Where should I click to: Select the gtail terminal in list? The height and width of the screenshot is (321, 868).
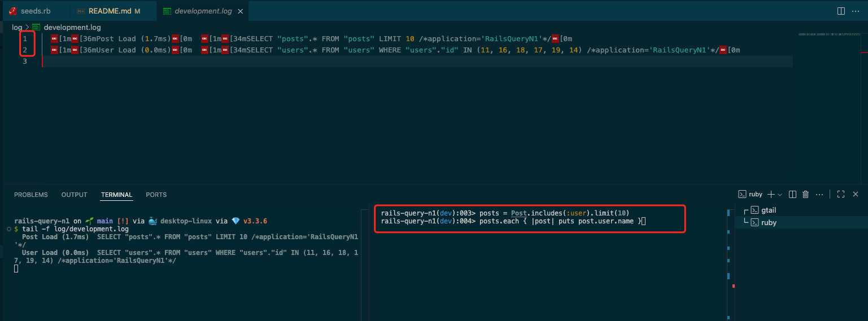(x=769, y=210)
